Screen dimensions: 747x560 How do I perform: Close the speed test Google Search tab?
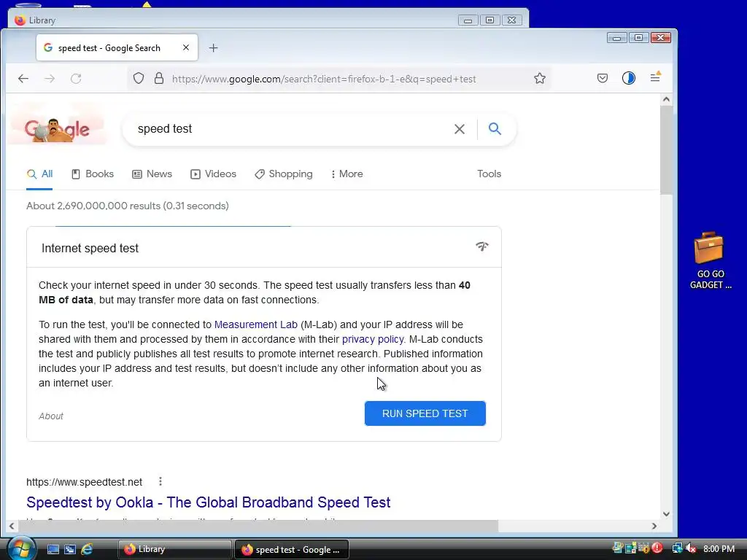186,47
